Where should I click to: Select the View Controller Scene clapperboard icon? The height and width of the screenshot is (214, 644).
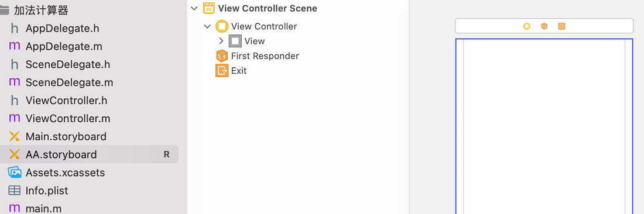(209, 8)
